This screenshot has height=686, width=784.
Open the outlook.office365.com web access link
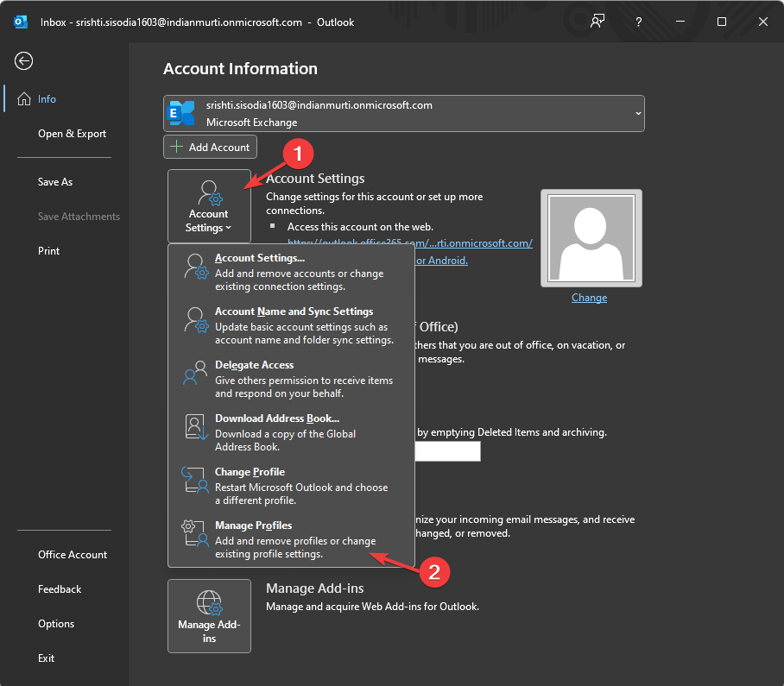410,243
